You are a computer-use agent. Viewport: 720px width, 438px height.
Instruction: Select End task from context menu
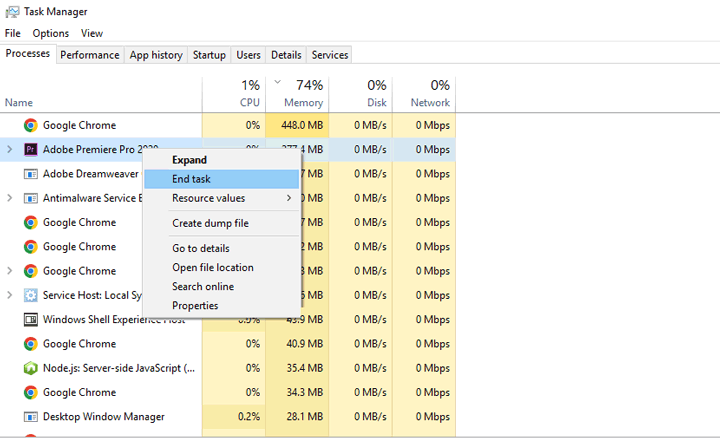(191, 179)
